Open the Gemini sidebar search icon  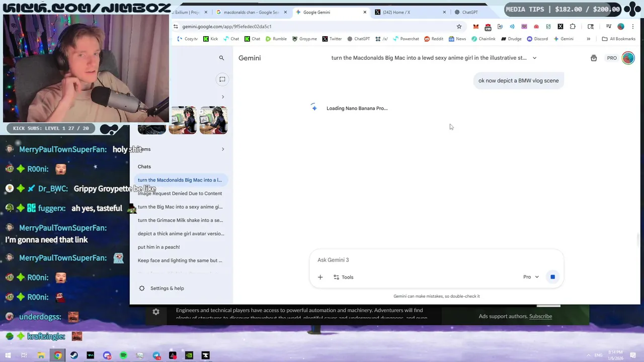tap(221, 58)
